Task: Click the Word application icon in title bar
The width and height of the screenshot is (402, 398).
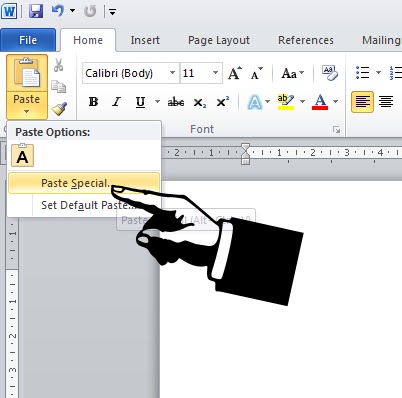Action: click(9, 11)
